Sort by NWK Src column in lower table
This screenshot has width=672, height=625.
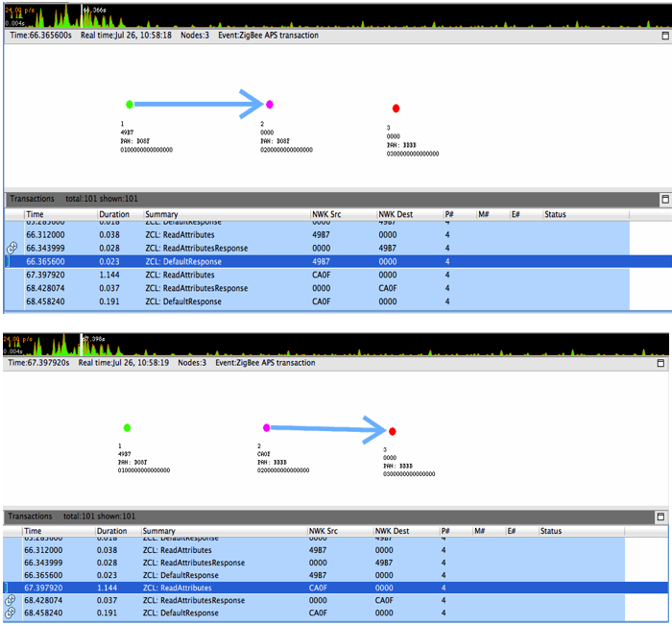point(340,531)
